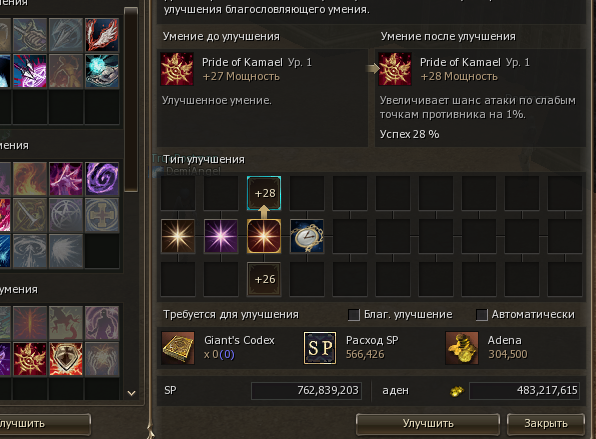Click the Закрыть button
596x439 pixels.
pos(546,423)
